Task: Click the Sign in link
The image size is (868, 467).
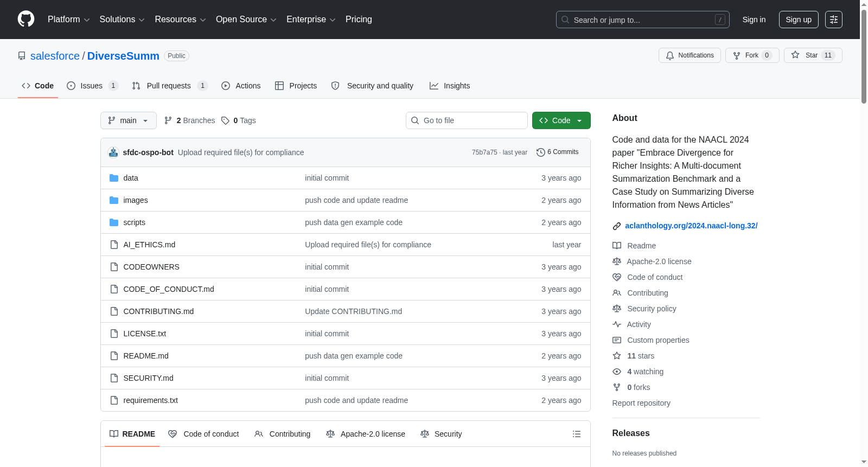Action: click(x=754, y=20)
